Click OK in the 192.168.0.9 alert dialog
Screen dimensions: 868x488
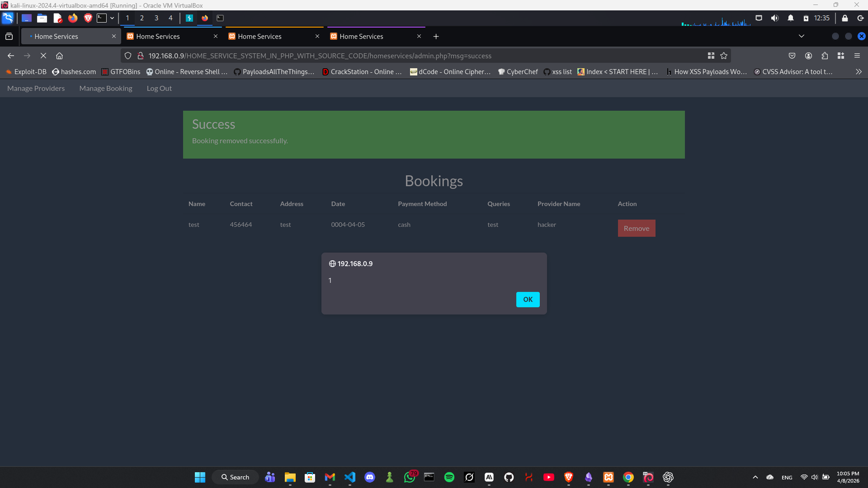click(x=528, y=299)
